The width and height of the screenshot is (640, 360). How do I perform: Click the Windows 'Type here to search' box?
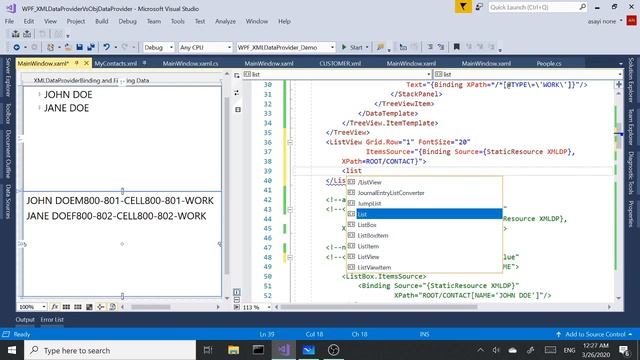click(x=110, y=350)
